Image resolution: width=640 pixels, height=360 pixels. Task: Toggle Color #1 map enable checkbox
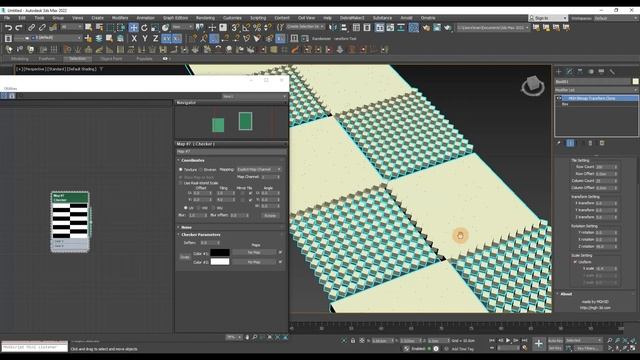pos(280,253)
